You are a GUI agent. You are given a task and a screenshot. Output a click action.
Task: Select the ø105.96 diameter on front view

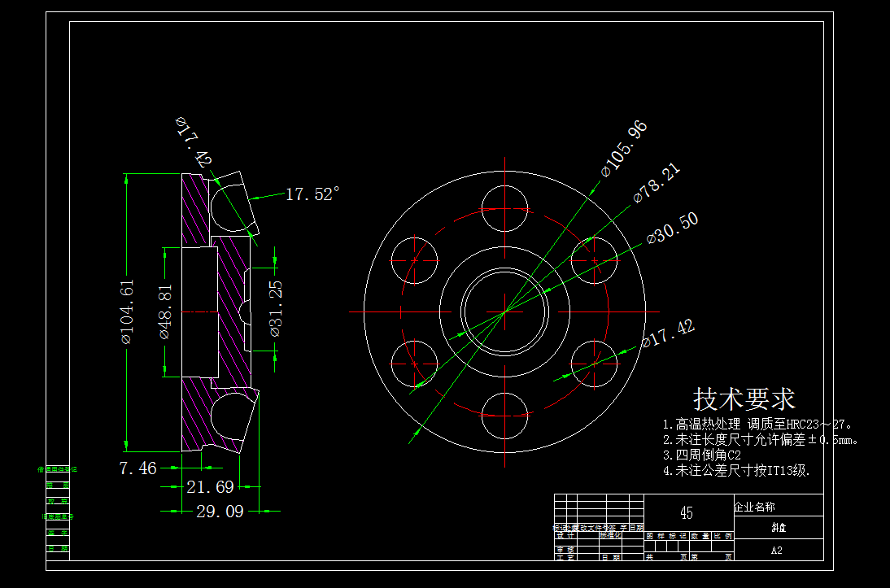click(x=624, y=149)
